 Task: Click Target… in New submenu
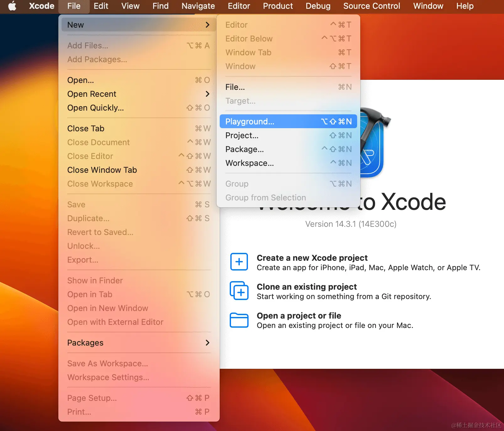[x=288, y=101]
